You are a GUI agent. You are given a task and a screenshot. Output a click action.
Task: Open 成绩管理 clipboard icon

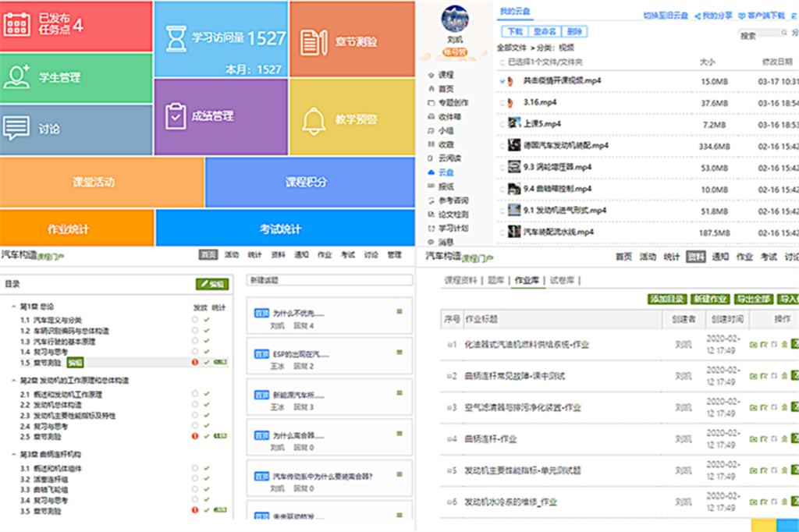(174, 115)
